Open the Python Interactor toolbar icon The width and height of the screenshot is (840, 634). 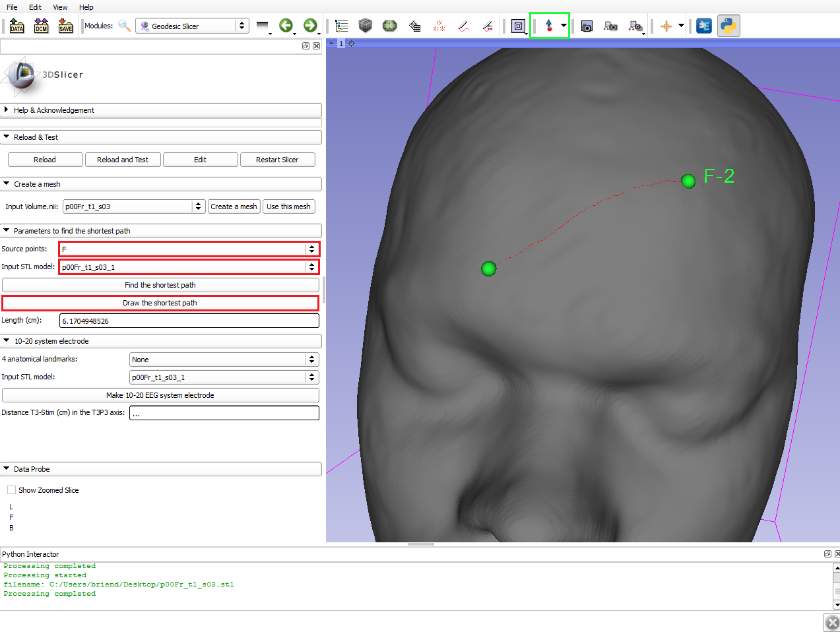(x=728, y=26)
